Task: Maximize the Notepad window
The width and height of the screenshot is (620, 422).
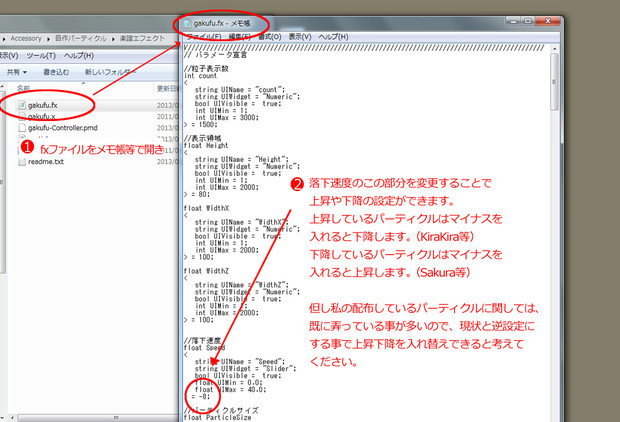Action: point(527,21)
